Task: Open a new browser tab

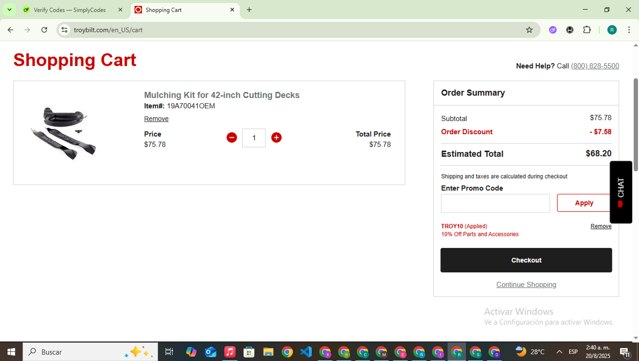Action: coord(249,10)
